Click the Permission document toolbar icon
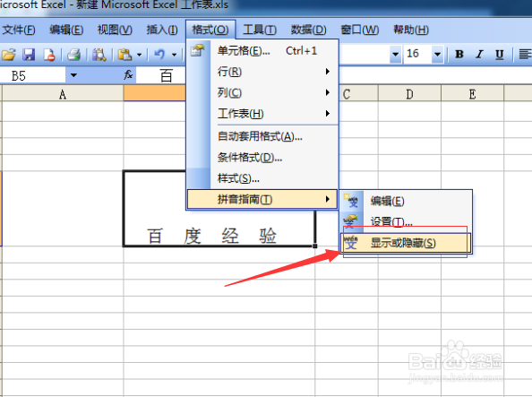 click(49, 55)
